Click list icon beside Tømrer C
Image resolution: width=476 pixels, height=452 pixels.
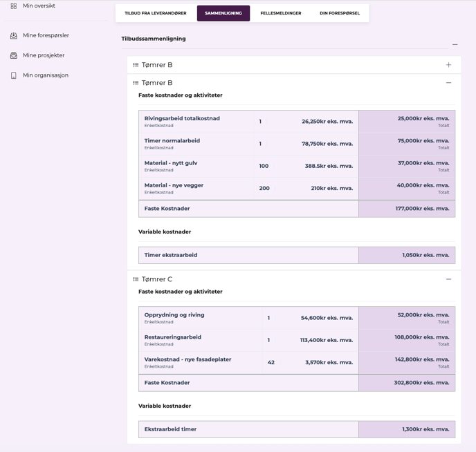[x=136, y=279]
